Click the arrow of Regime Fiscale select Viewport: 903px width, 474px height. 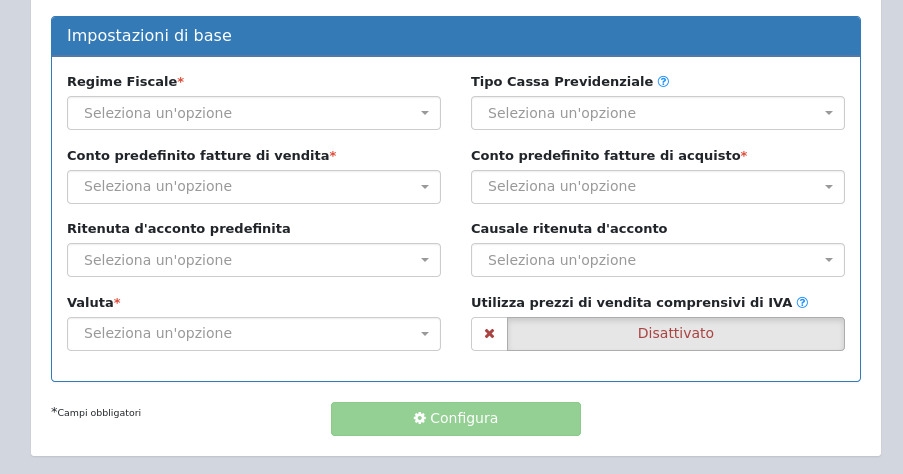[425, 114]
